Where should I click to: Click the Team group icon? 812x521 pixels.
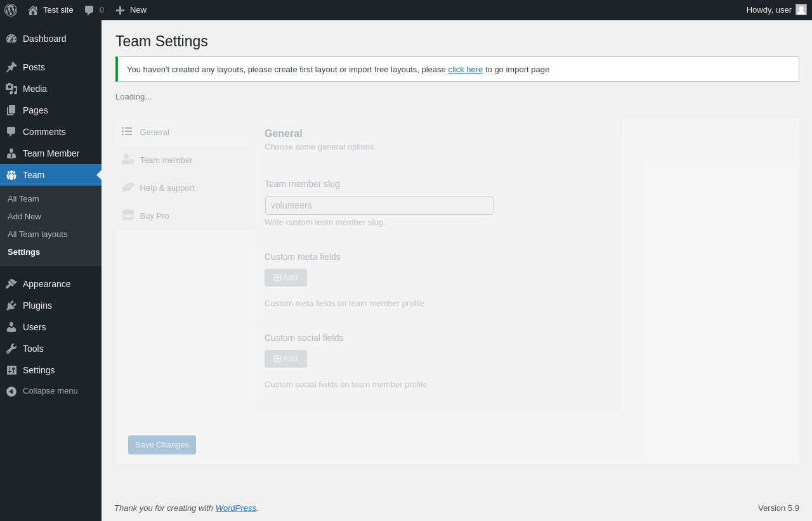[x=11, y=175]
